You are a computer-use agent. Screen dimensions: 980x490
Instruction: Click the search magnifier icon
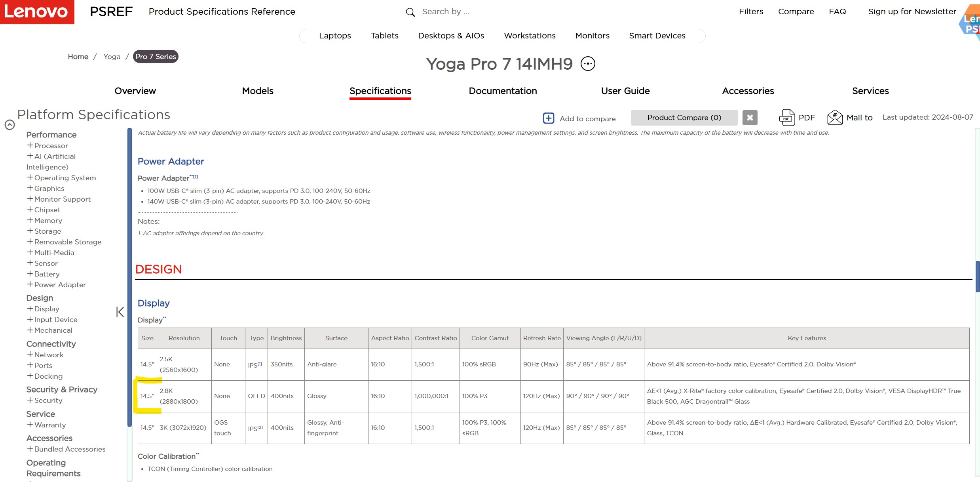tap(410, 12)
